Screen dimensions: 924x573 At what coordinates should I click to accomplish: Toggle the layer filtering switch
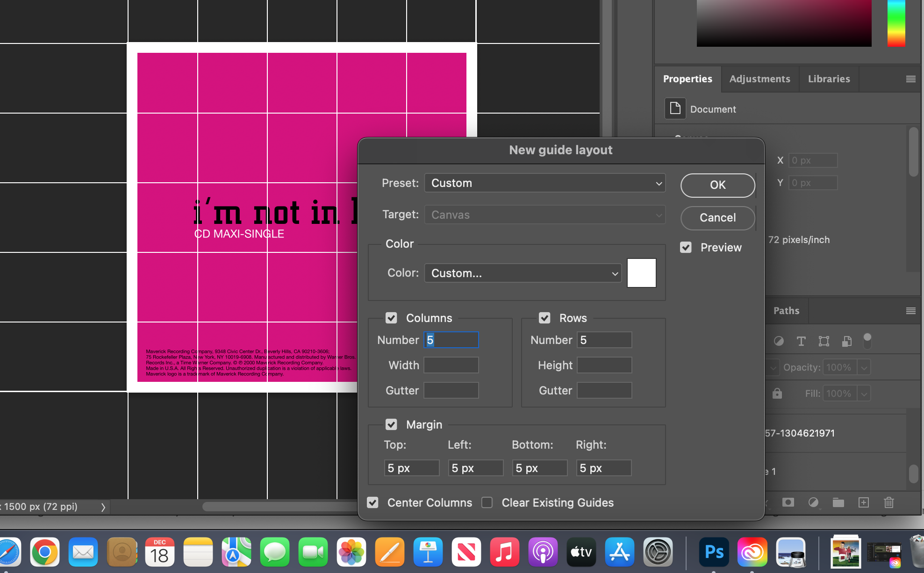pyautogui.click(x=867, y=341)
